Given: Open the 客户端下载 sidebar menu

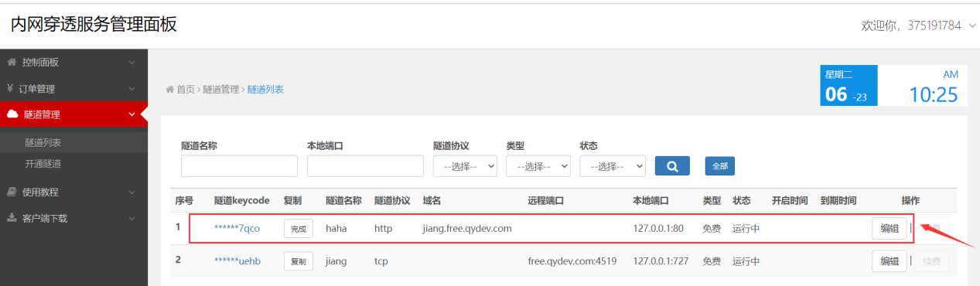Looking at the screenshot, I should tap(73, 218).
